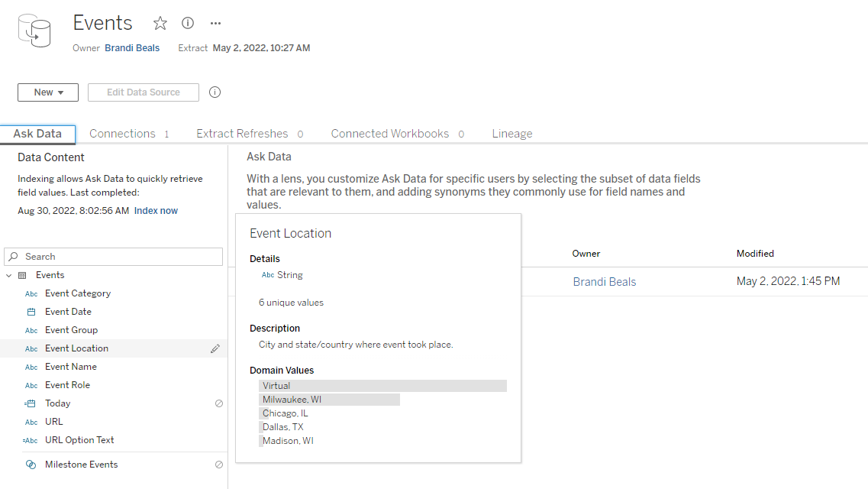Viewport: 868px width, 489px height.
Task: Select the Event Category field
Action: (78, 293)
